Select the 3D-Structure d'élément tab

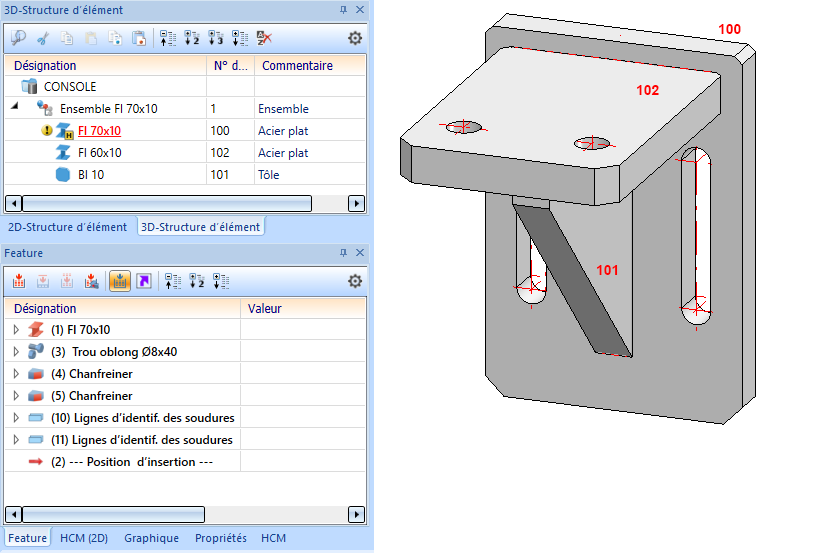201,227
